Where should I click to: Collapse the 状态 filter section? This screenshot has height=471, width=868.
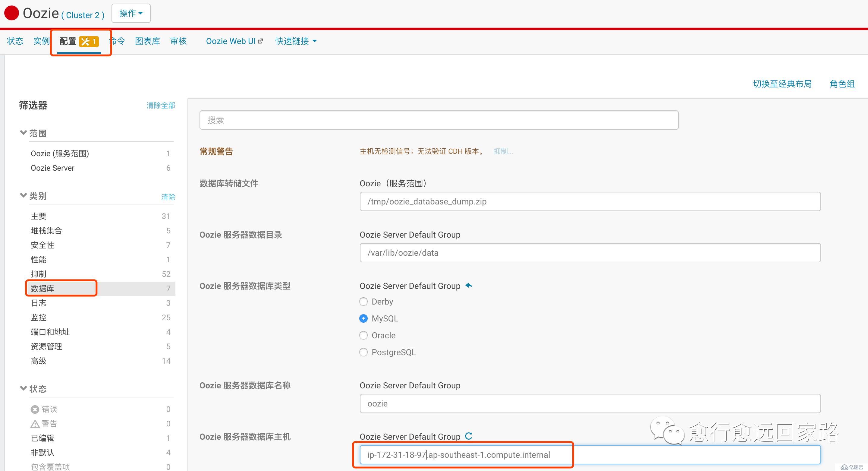point(23,388)
